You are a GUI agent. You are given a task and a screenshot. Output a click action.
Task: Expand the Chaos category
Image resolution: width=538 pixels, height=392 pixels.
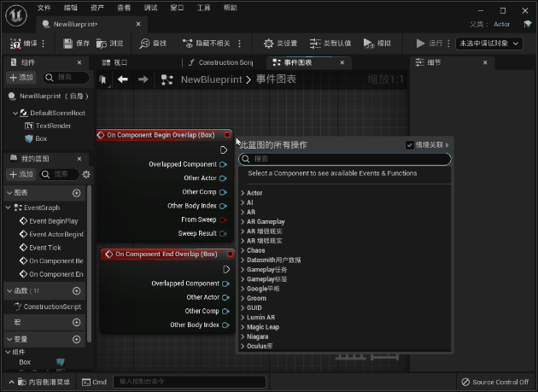click(243, 250)
